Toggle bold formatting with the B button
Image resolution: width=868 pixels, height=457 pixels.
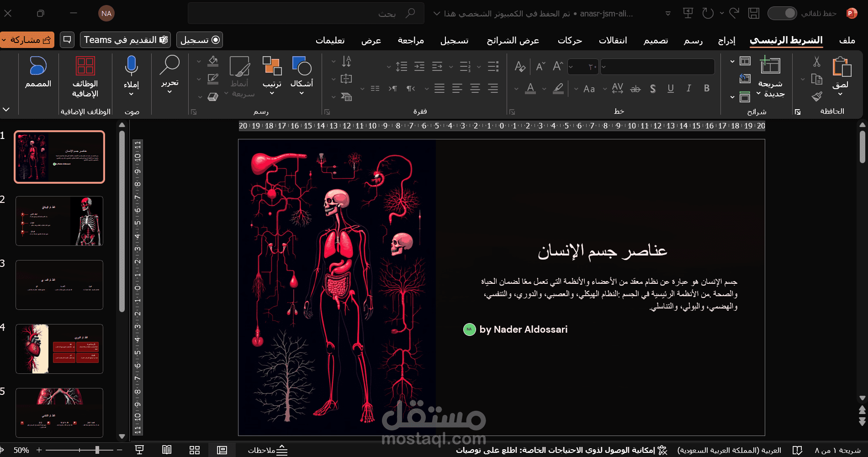706,89
